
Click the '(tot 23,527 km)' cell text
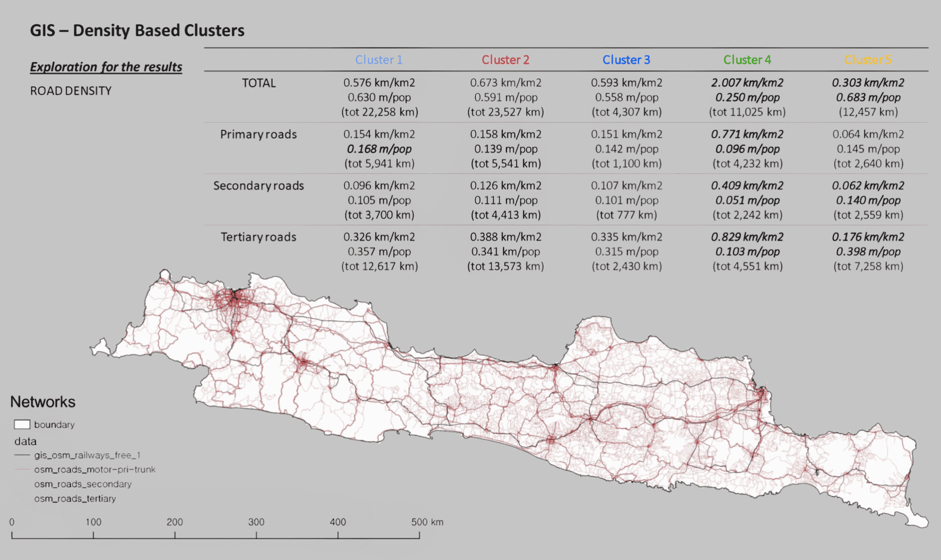(x=506, y=112)
